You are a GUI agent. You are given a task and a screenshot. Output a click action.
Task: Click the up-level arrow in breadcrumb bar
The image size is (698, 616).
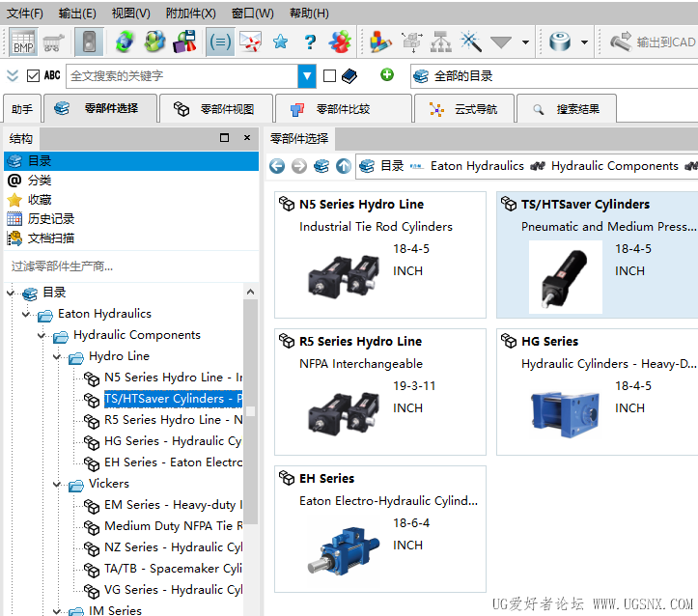344,166
